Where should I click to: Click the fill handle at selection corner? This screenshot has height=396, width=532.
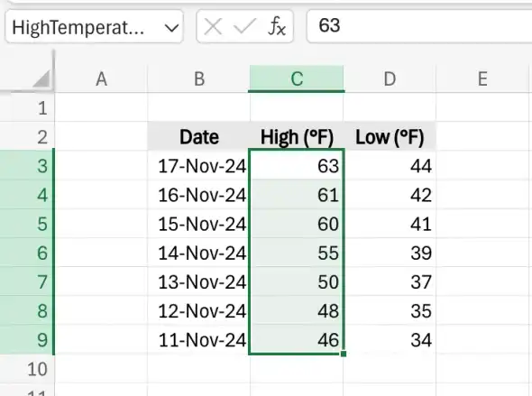[x=344, y=354]
